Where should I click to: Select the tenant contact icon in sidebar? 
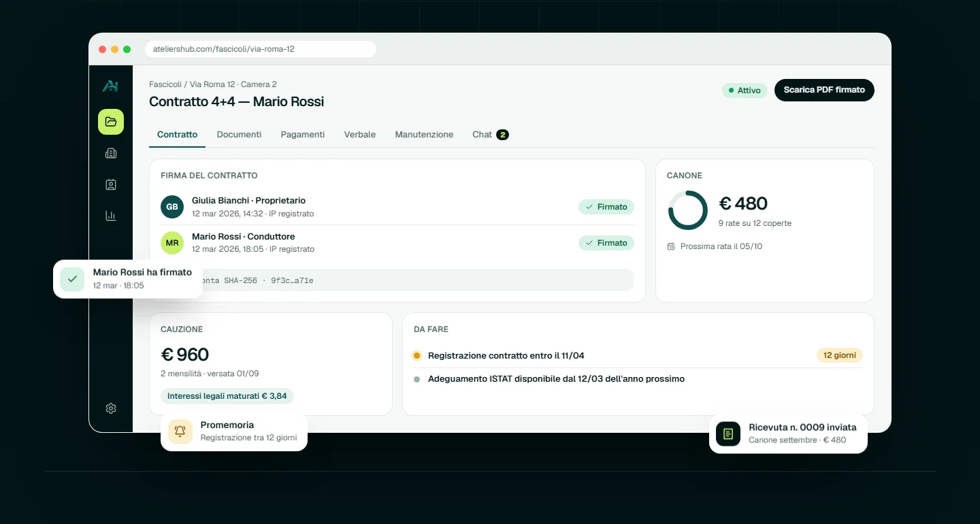coord(111,184)
